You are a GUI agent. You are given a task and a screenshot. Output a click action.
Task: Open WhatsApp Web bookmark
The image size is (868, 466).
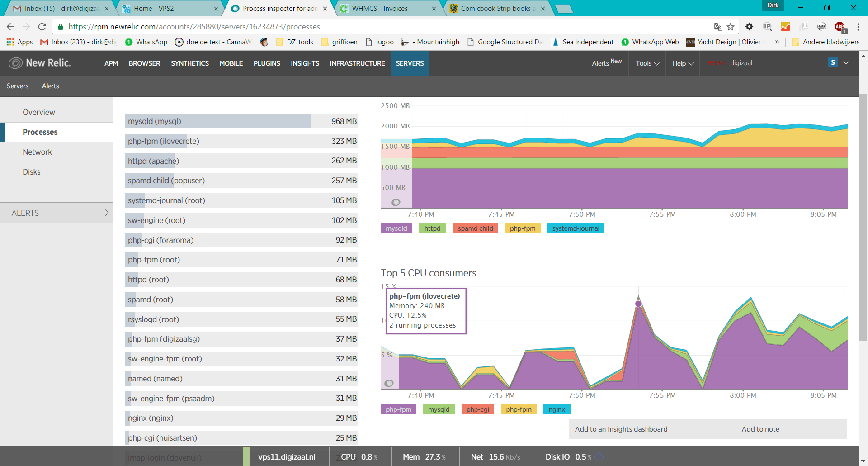coord(650,42)
